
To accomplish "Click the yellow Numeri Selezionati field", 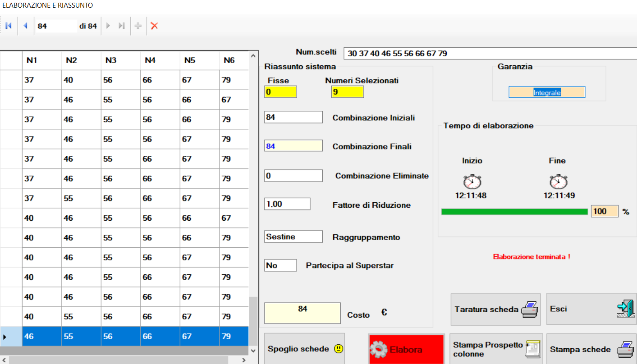I will tap(347, 92).
